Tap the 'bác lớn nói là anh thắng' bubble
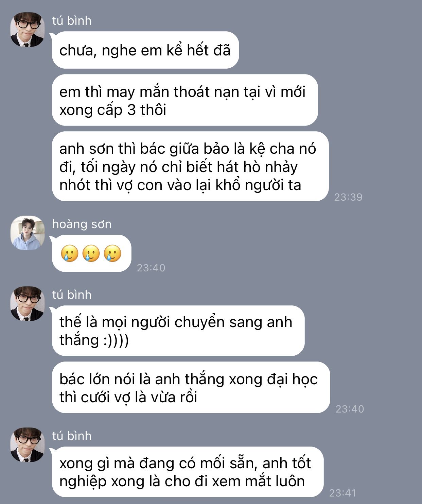This screenshot has width=422, height=504. [191, 387]
